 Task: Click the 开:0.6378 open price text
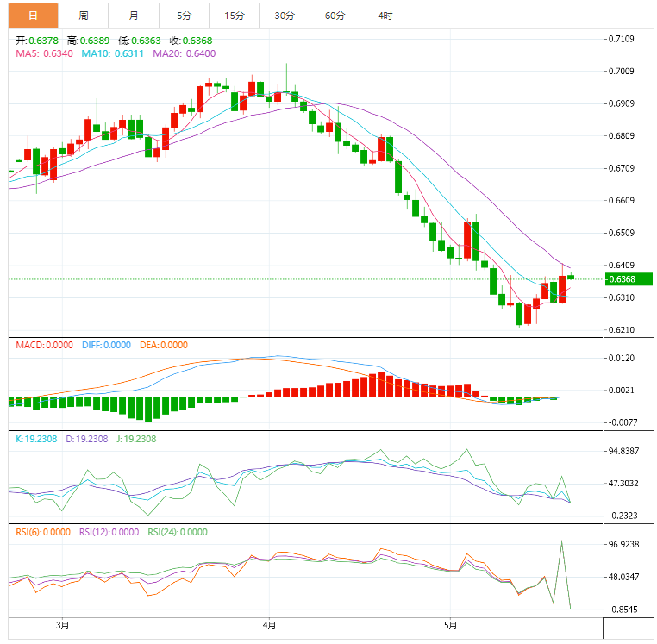(37, 41)
